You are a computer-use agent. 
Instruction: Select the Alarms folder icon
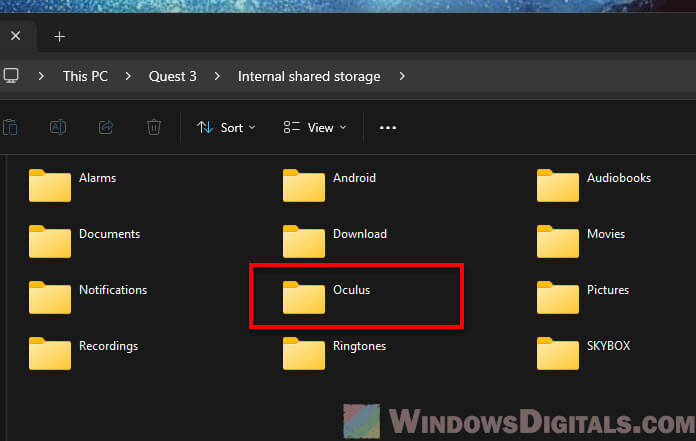tap(50, 185)
